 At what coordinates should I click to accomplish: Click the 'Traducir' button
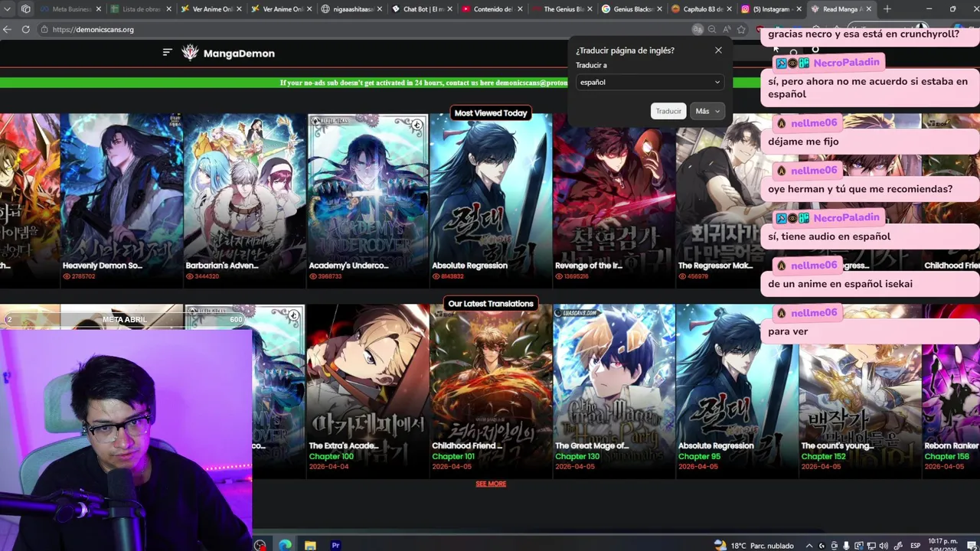click(668, 111)
